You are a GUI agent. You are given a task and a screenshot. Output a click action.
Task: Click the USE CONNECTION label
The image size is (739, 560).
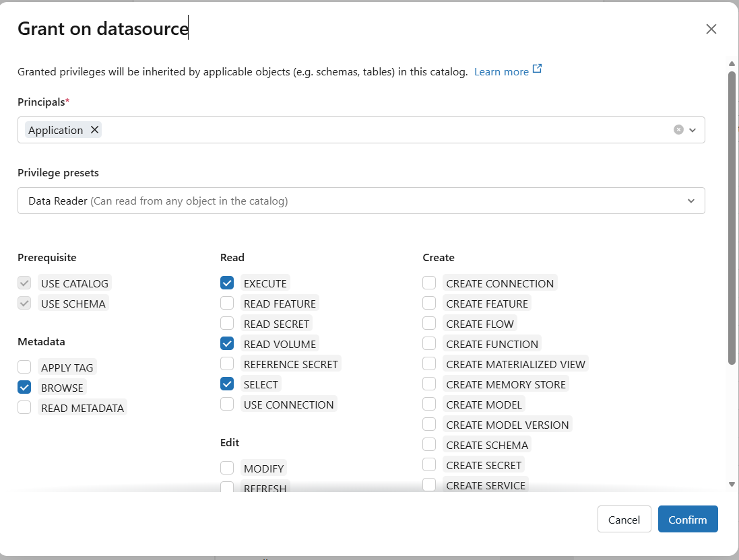(289, 405)
